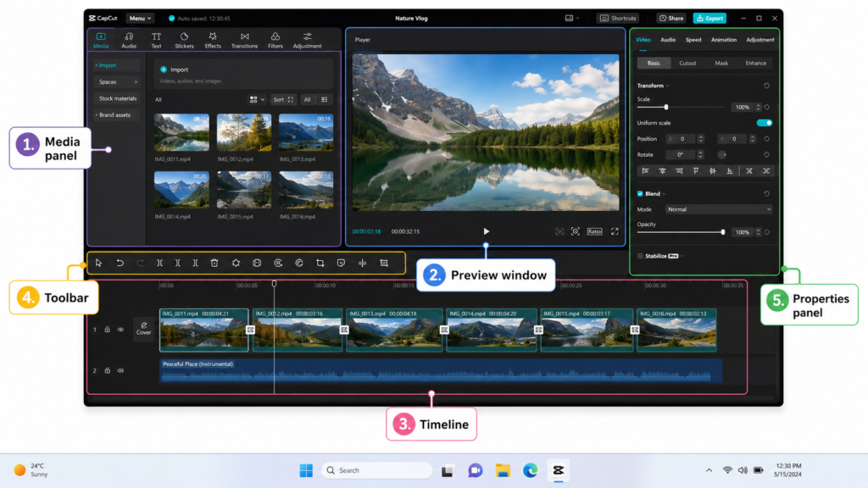Select the pointer arrow tool in timeline toolbar

98,263
